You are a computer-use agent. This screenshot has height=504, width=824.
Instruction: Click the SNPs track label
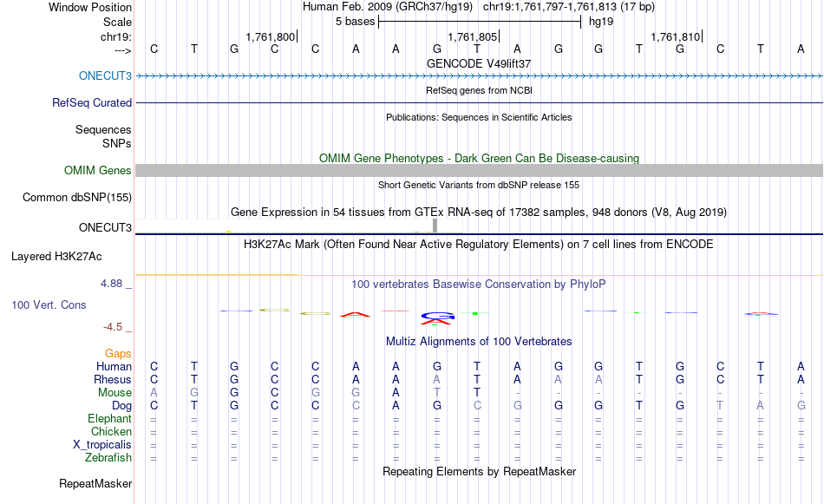(x=117, y=143)
